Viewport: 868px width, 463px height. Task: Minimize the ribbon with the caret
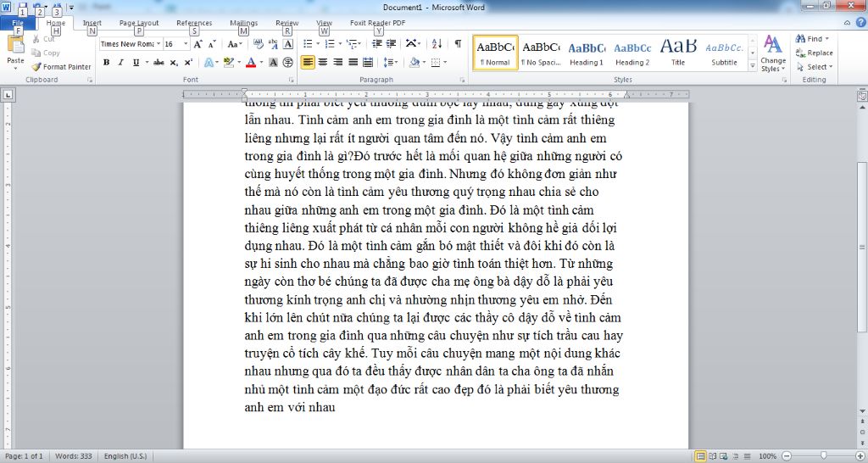[847, 22]
